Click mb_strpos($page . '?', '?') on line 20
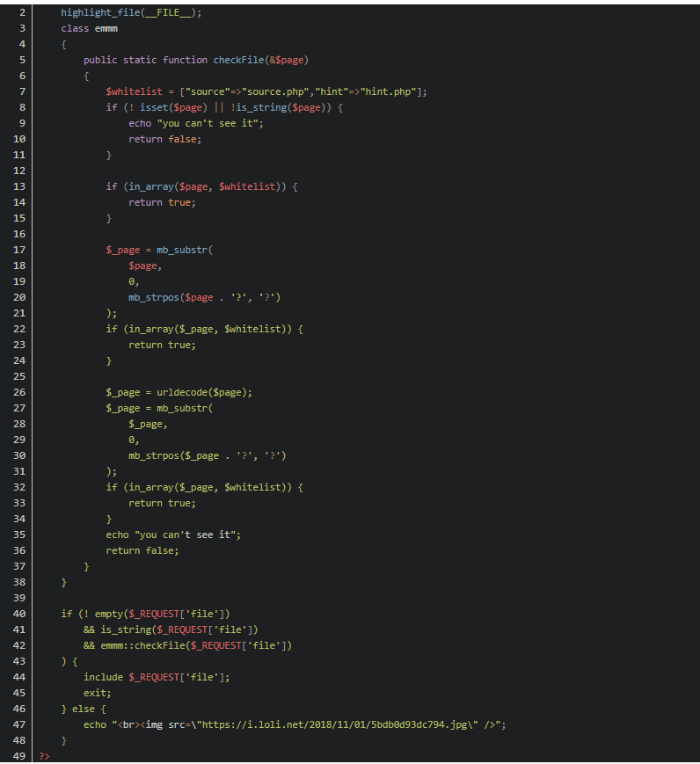 (x=205, y=297)
